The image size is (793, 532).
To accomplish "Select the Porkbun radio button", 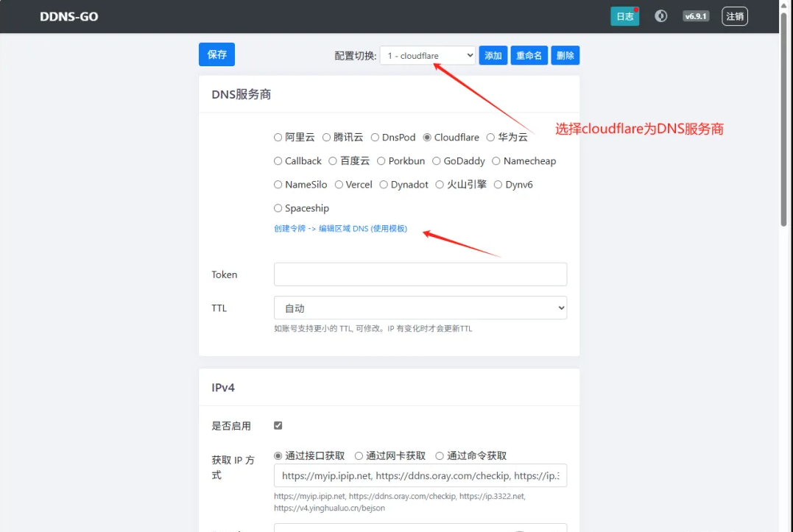I will click(381, 161).
